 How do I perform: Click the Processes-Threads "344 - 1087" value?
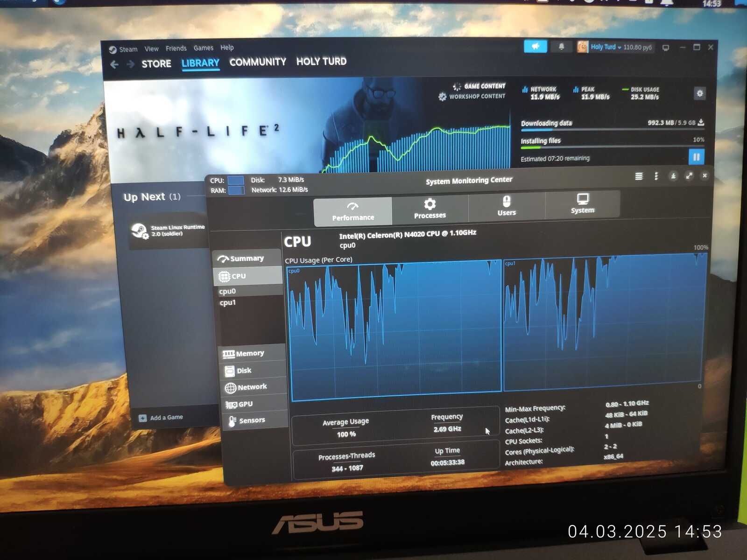click(347, 468)
